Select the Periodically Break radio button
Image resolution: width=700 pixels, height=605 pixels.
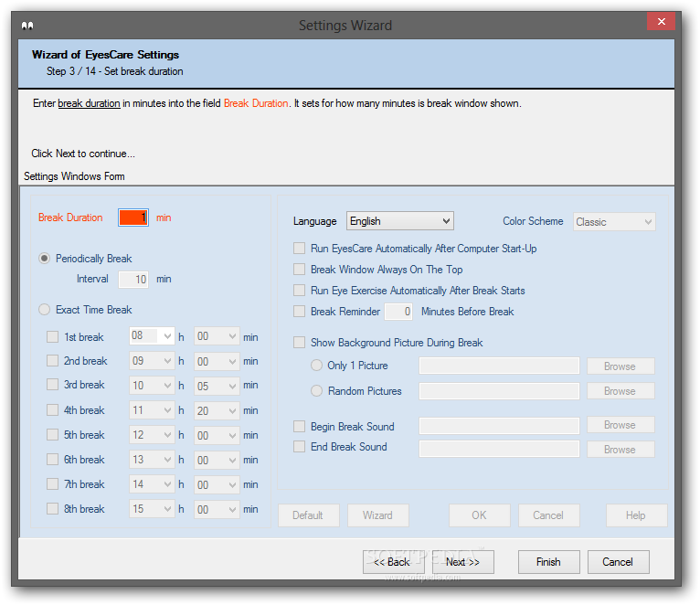point(44,259)
